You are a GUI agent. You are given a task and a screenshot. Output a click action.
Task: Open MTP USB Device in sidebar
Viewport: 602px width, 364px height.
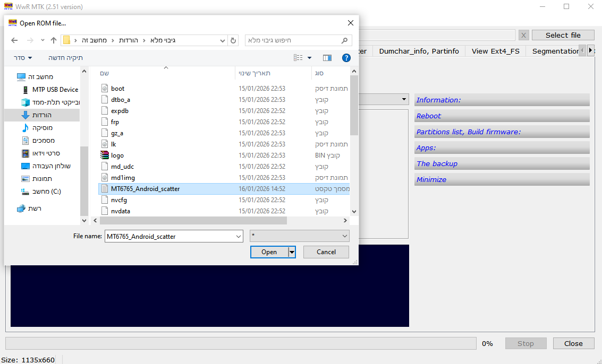coord(55,90)
